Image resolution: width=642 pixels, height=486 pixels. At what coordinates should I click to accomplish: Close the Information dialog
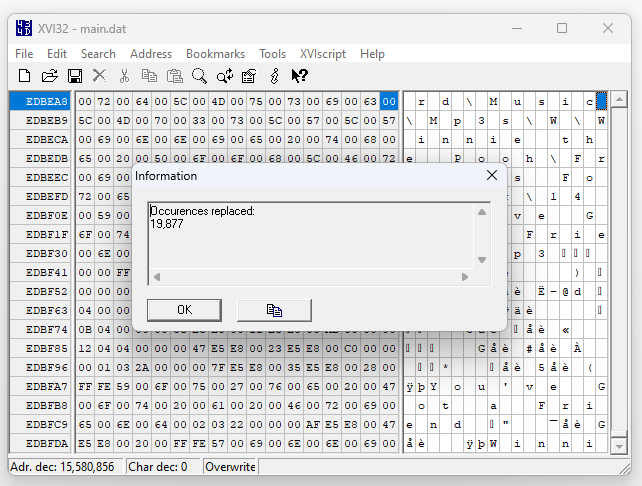(492, 175)
